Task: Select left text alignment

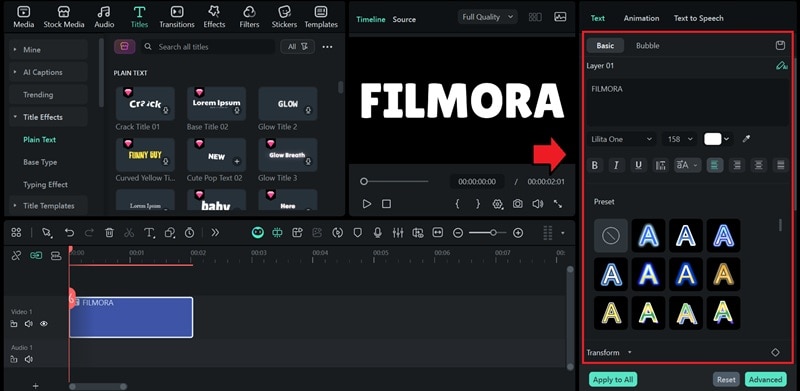Action: (715, 165)
